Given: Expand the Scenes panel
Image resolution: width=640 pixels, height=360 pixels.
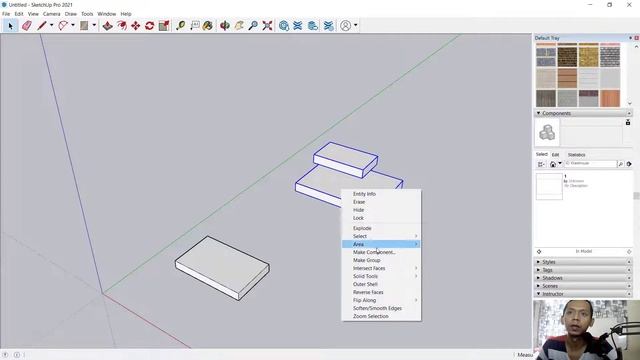Looking at the screenshot, I should (538, 286).
